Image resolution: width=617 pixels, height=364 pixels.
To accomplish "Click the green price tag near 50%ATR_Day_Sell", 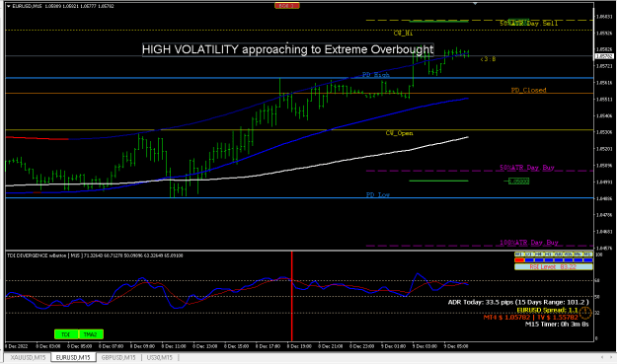I will (518, 22).
